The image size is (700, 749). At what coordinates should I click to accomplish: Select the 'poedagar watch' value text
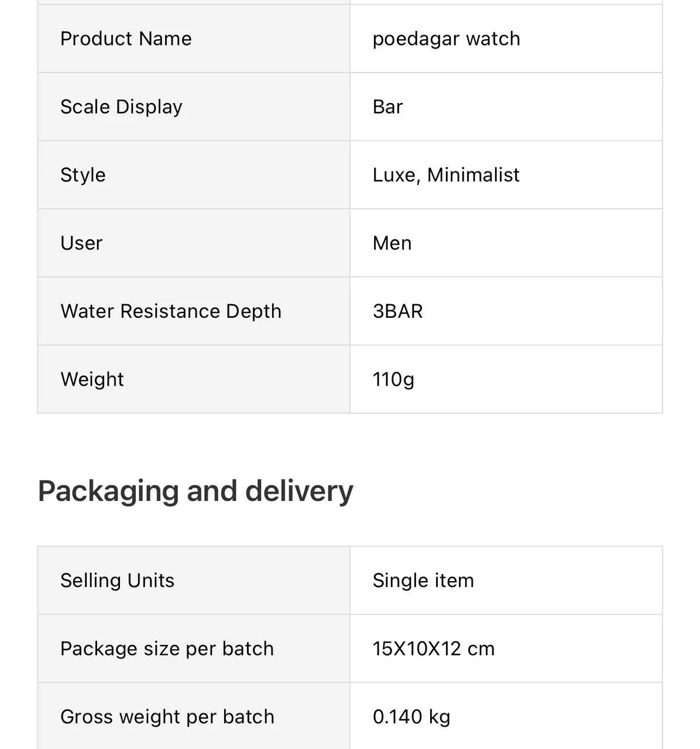pos(446,39)
